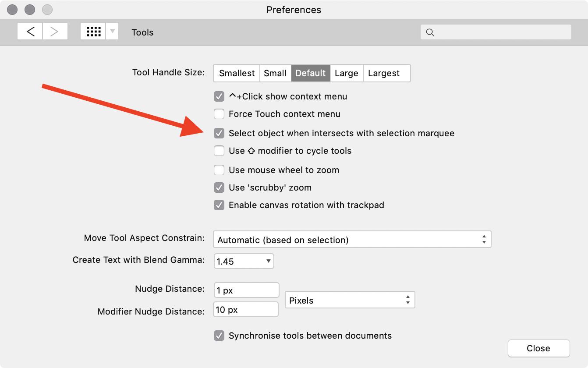Image resolution: width=588 pixels, height=368 pixels.
Task: Uncheck ^+Click show context menu
Action: 219,96
